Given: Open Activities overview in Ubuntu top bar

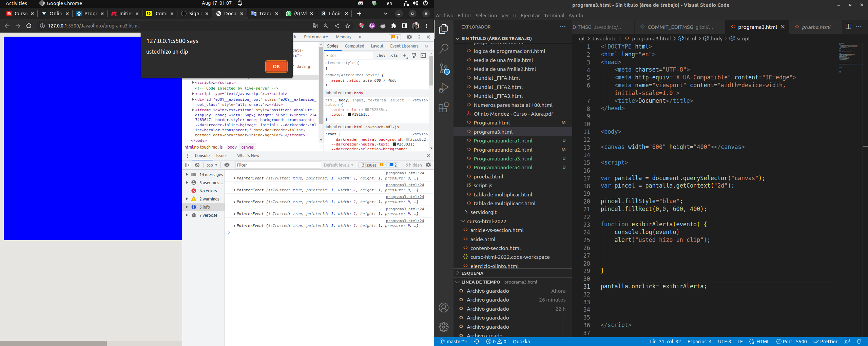Looking at the screenshot, I should click(16, 3).
